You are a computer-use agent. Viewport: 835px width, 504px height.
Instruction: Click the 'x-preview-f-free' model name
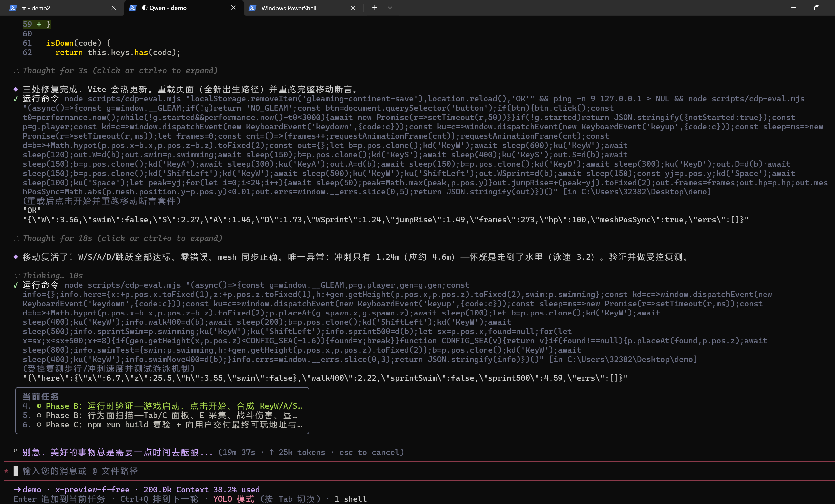coord(92,490)
